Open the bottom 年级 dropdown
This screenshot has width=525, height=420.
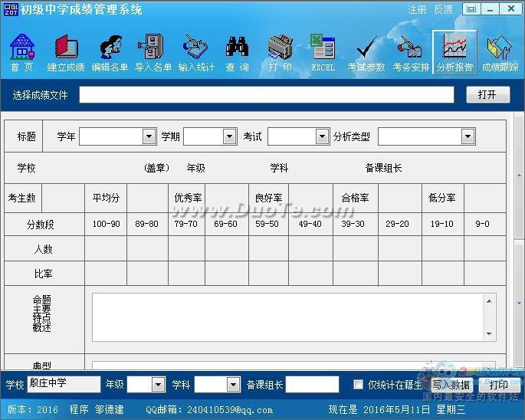(158, 385)
